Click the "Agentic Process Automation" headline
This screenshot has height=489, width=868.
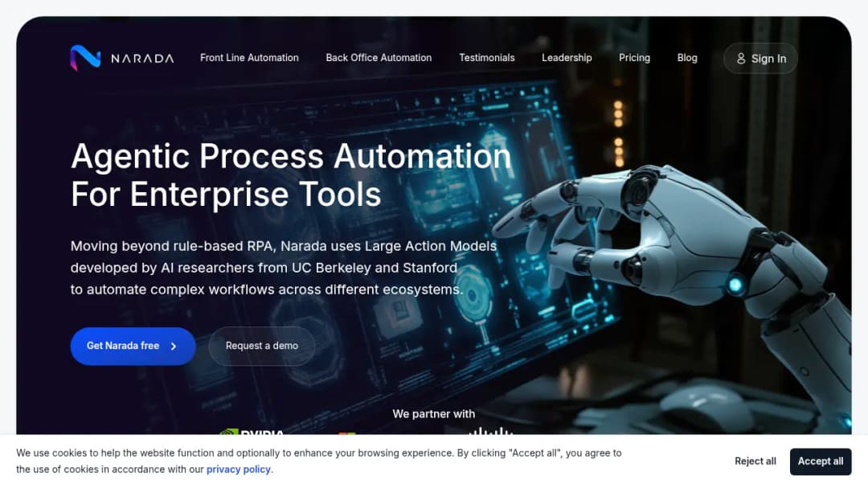[291, 155]
